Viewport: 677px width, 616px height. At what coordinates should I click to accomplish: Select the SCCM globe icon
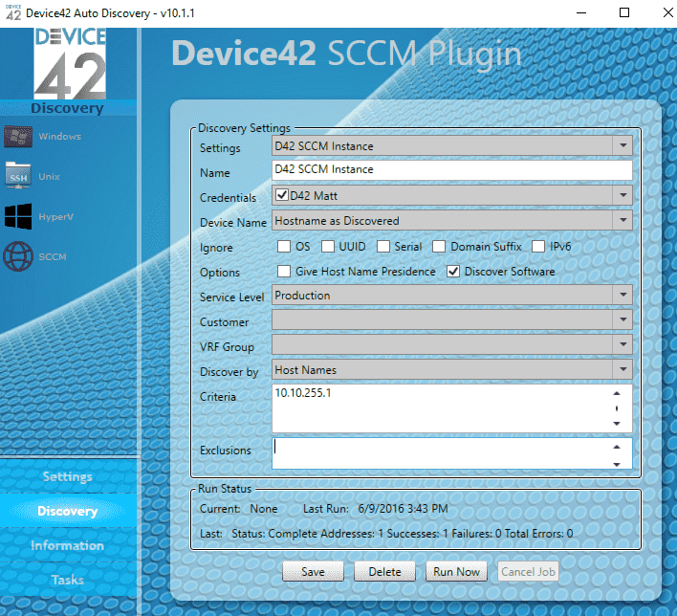[18, 256]
